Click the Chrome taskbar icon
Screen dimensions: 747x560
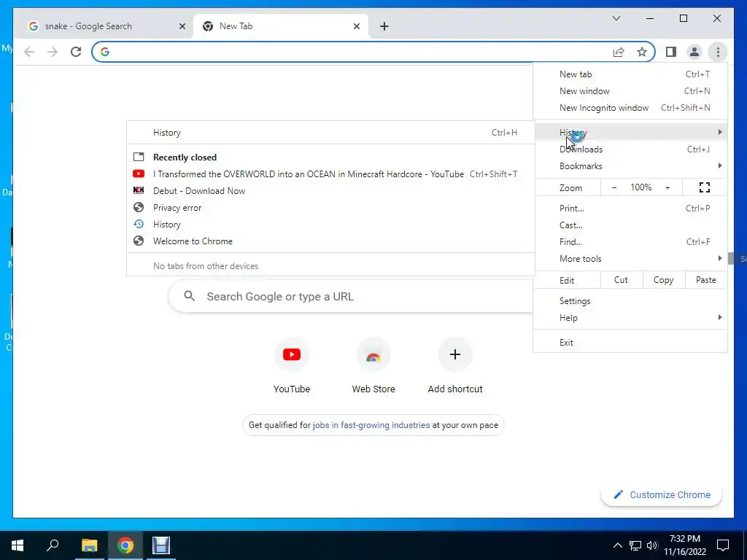pyautogui.click(x=125, y=545)
